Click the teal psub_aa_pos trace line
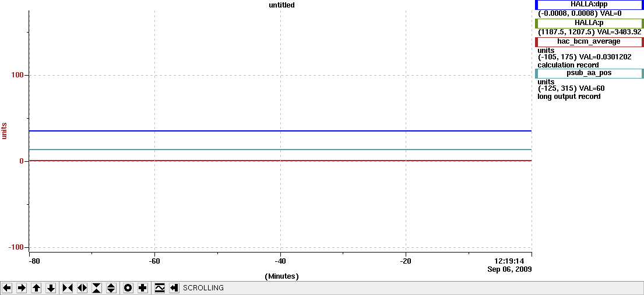The image size is (644, 295). 280,150
